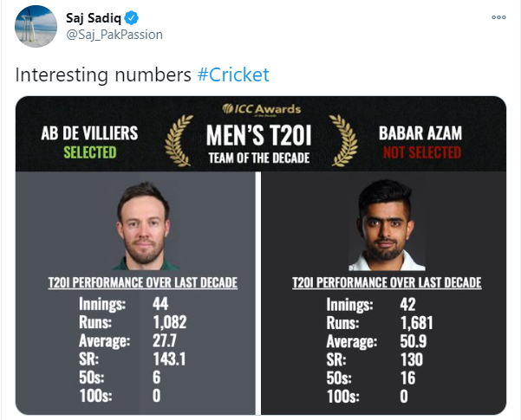521x420 pixels.
Task: Click the green SELECTED label
Action: tap(90, 152)
